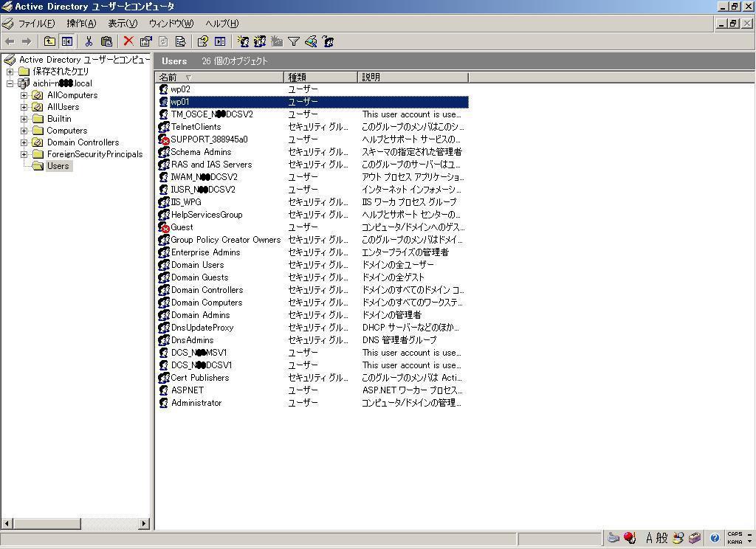Image resolution: width=756 pixels, height=549 pixels.
Task: Create a new group with the toolbar icon
Action: tap(259, 42)
